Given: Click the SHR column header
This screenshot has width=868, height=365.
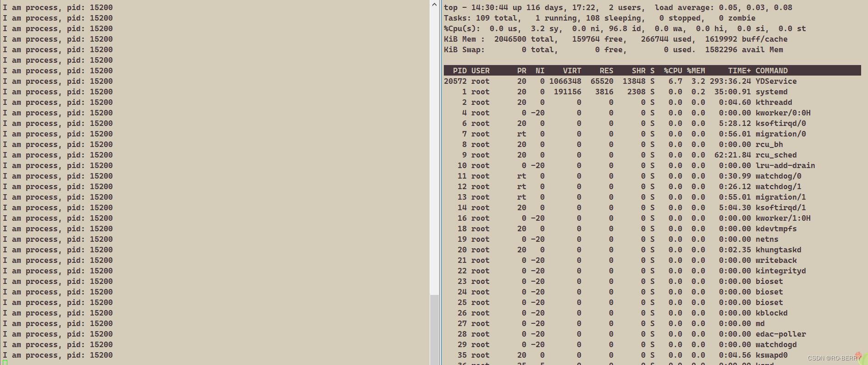Looking at the screenshot, I should [638, 71].
